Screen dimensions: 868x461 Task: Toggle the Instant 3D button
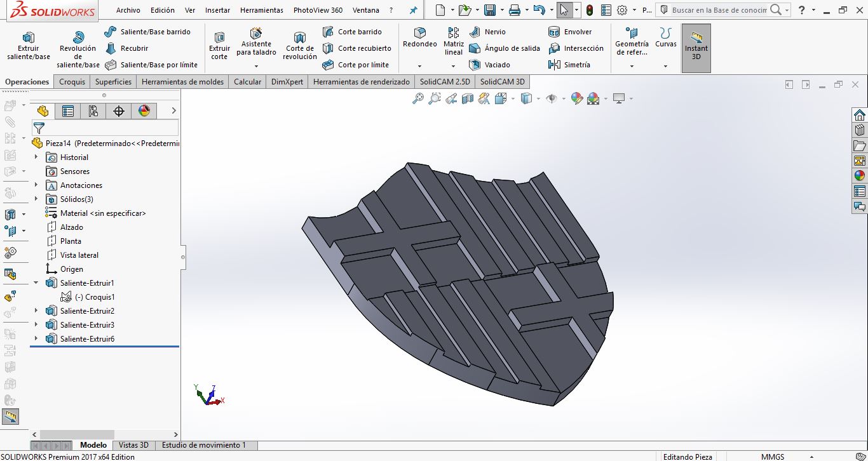pyautogui.click(x=696, y=48)
